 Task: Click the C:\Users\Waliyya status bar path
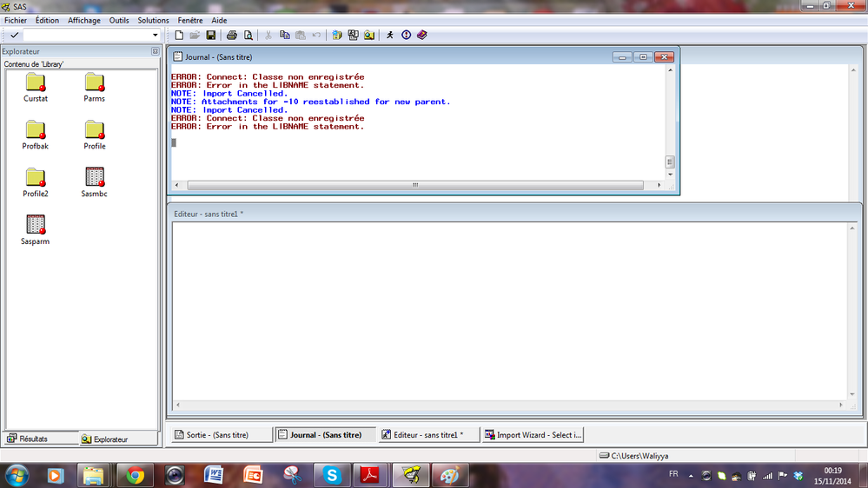639,456
